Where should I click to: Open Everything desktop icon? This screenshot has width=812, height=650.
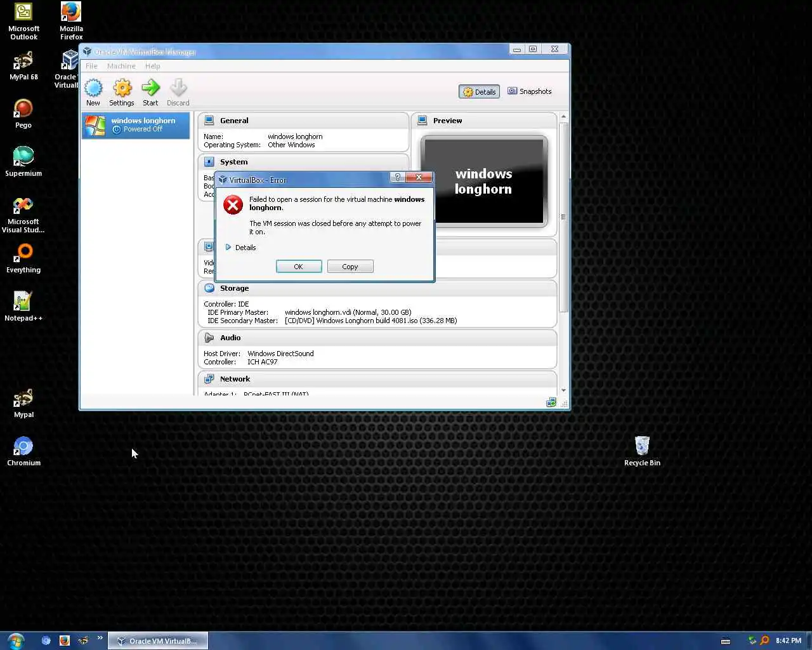coord(23,259)
